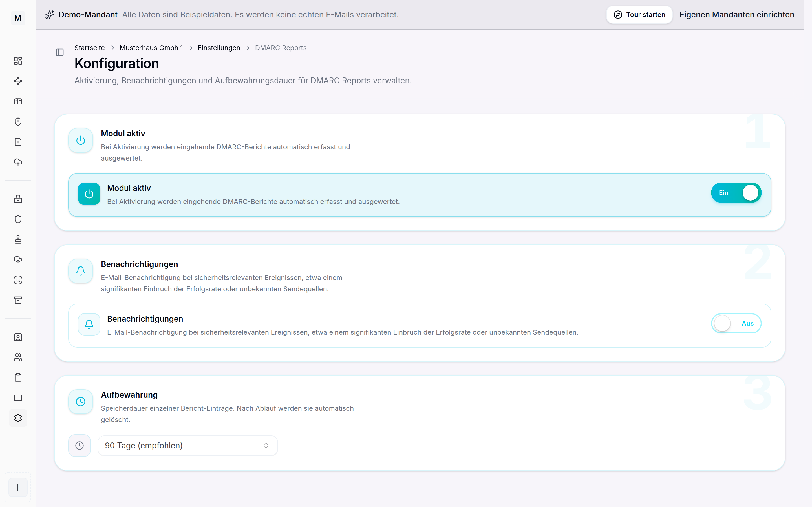The width and height of the screenshot is (812, 507).
Task: Click the settings gear sidebar icon
Action: pyautogui.click(x=18, y=418)
